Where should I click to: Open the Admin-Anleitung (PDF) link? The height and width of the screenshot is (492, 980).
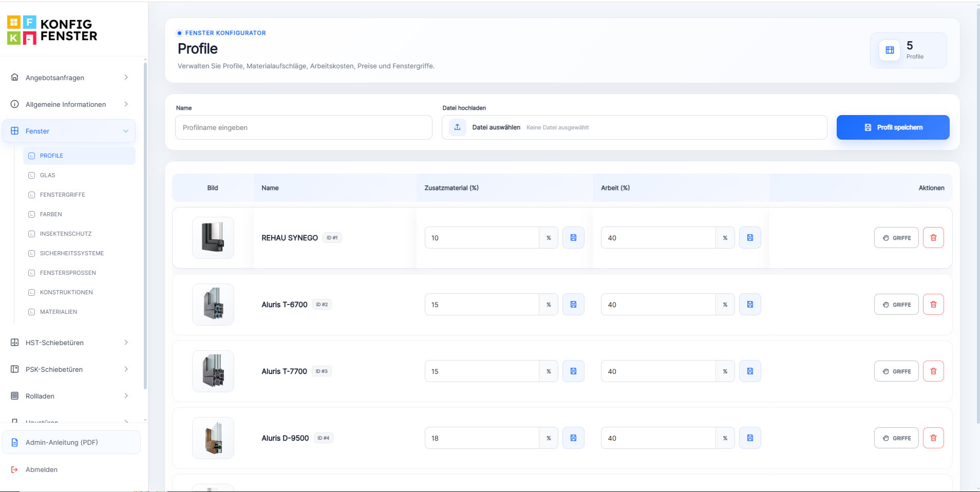71,442
